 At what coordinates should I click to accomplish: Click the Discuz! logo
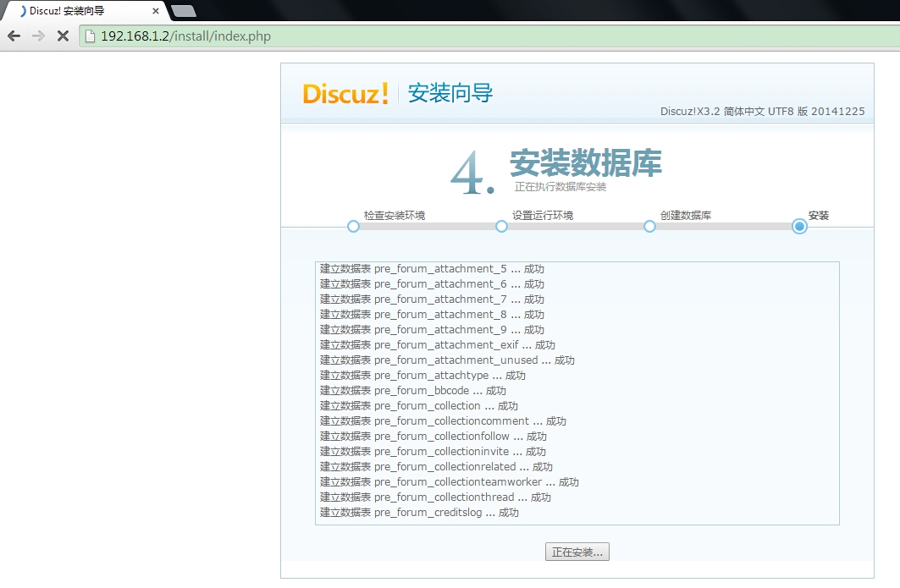[345, 93]
